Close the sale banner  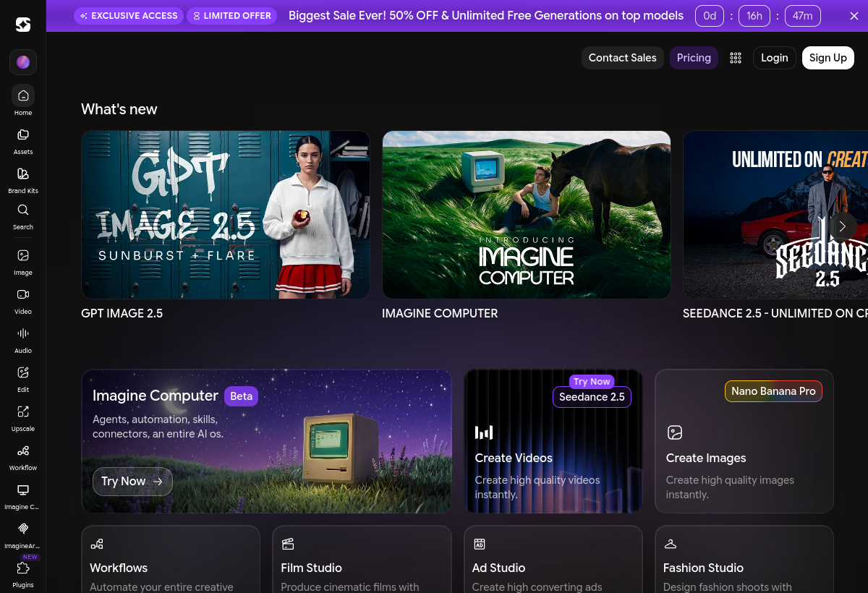pos(854,15)
